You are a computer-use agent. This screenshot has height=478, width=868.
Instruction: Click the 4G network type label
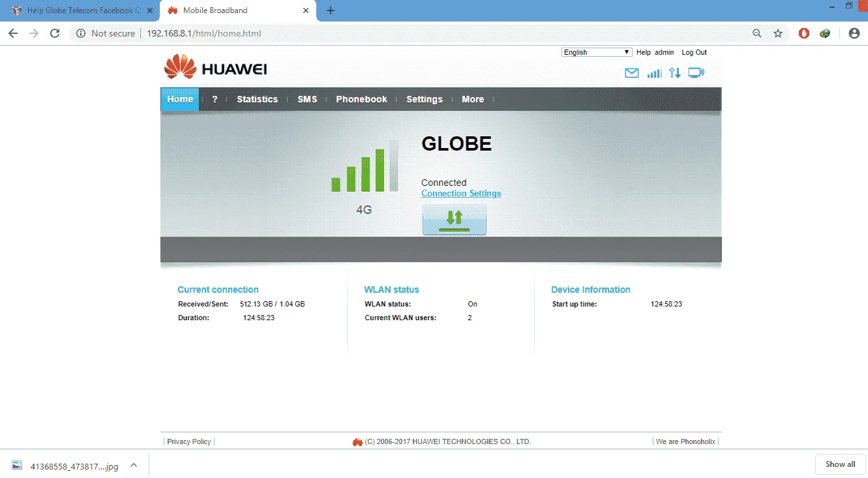[364, 210]
